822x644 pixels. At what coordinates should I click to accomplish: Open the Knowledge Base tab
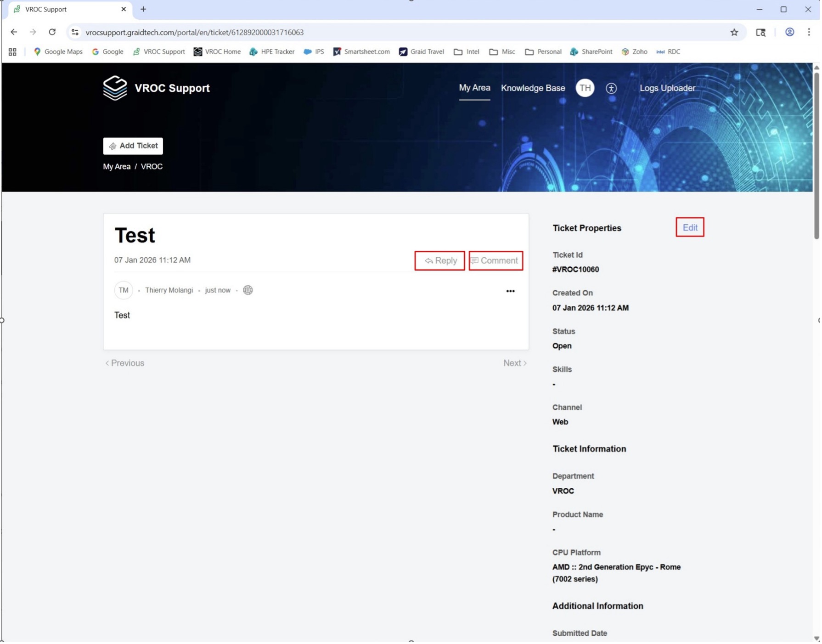(533, 88)
